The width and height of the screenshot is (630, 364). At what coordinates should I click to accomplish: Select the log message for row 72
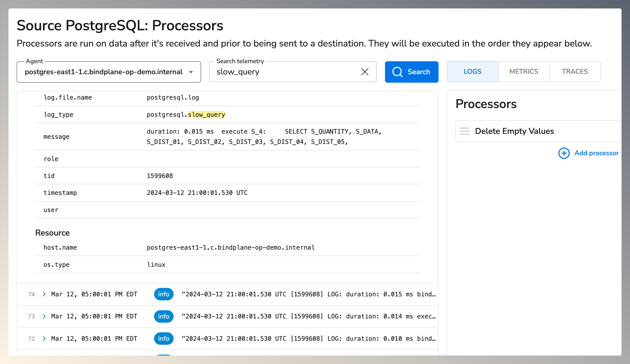[x=308, y=338]
